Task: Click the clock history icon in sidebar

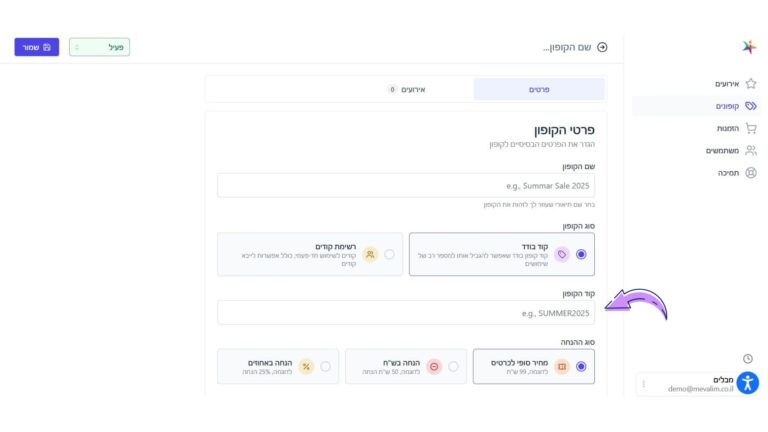Action: click(748, 358)
